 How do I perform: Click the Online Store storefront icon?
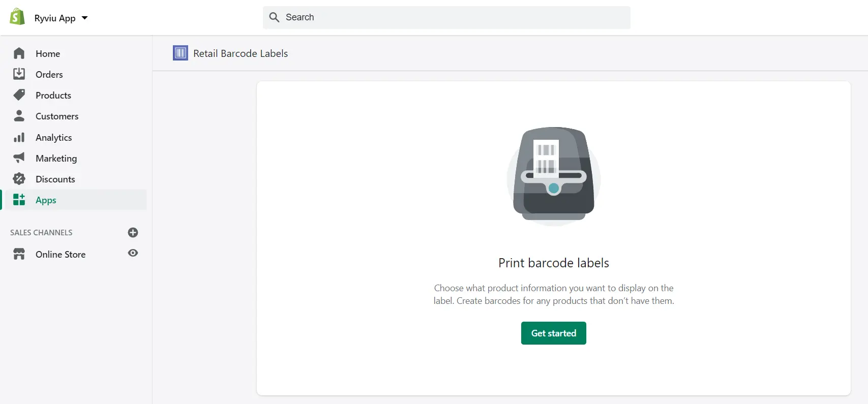[19, 254]
